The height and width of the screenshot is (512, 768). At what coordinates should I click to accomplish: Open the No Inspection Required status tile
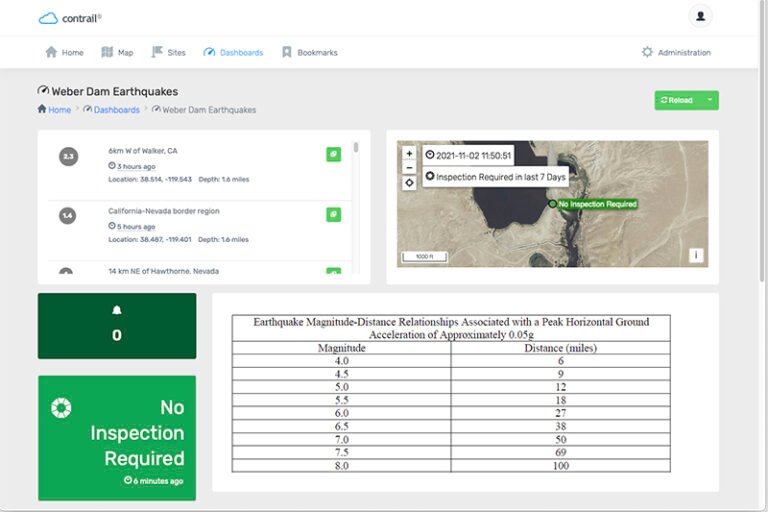pyautogui.click(x=117, y=437)
